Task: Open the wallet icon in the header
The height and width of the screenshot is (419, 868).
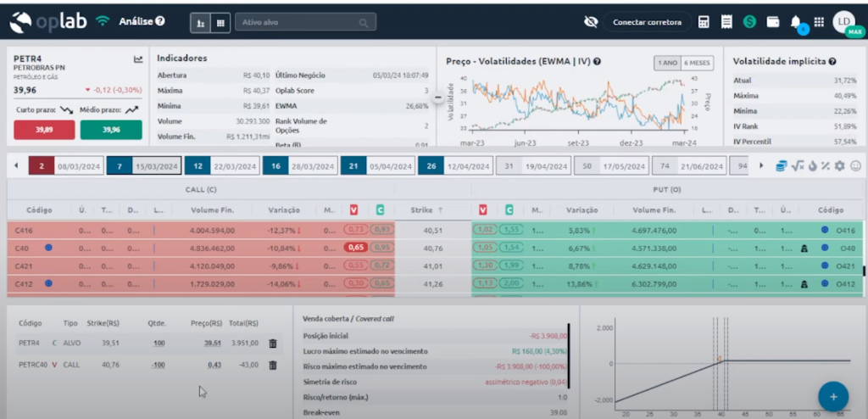Action: [x=772, y=22]
